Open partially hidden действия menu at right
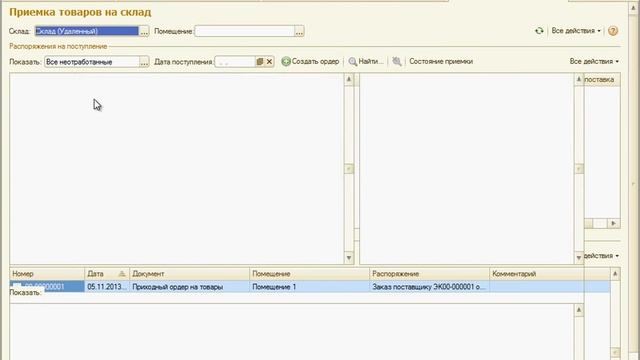Image resolution: width=640 pixels, height=360 pixels. click(x=602, y=256)
